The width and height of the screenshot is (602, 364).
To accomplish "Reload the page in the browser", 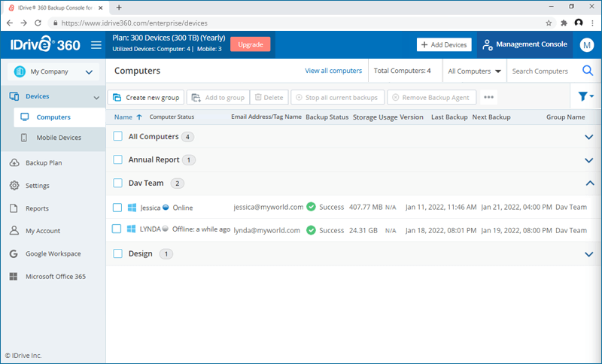I will coord(38,23).
